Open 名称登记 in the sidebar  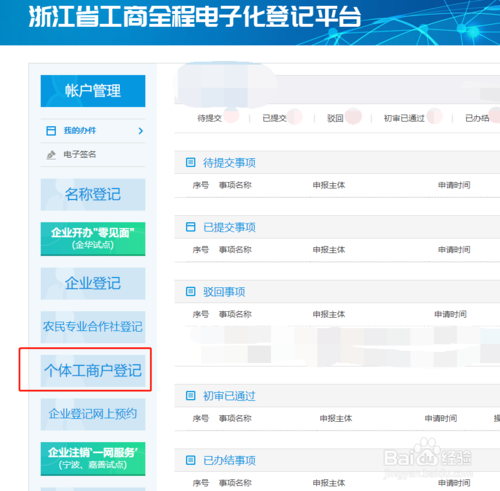point(93,195)
